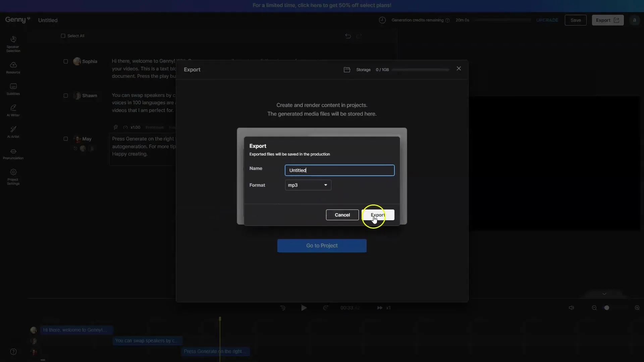The image size is (644, 362).
Task: Open the Speaker Selection panel
Action: (13, 44)
